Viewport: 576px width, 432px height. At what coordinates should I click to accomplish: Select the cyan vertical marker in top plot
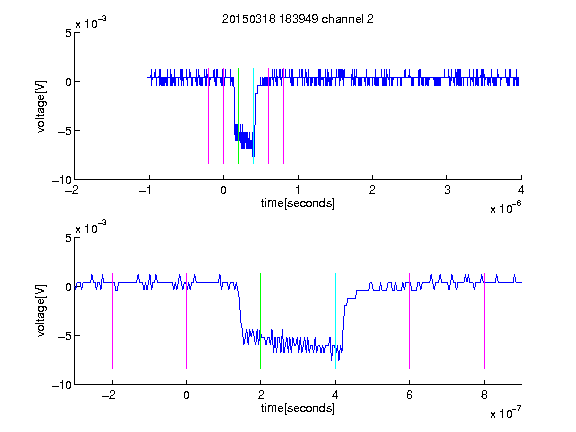253,116
